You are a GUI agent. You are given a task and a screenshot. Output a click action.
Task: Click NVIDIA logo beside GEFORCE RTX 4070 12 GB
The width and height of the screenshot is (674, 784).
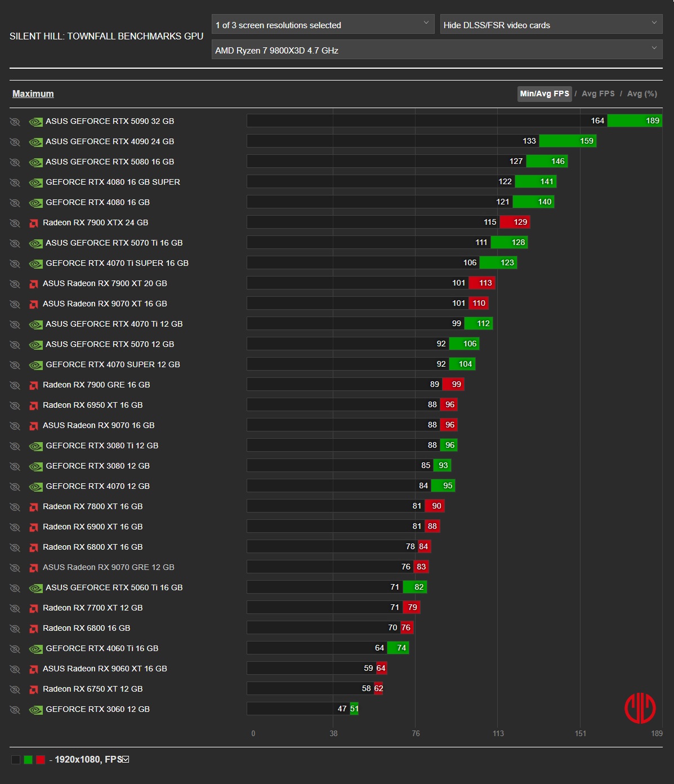tap(35, 487)
